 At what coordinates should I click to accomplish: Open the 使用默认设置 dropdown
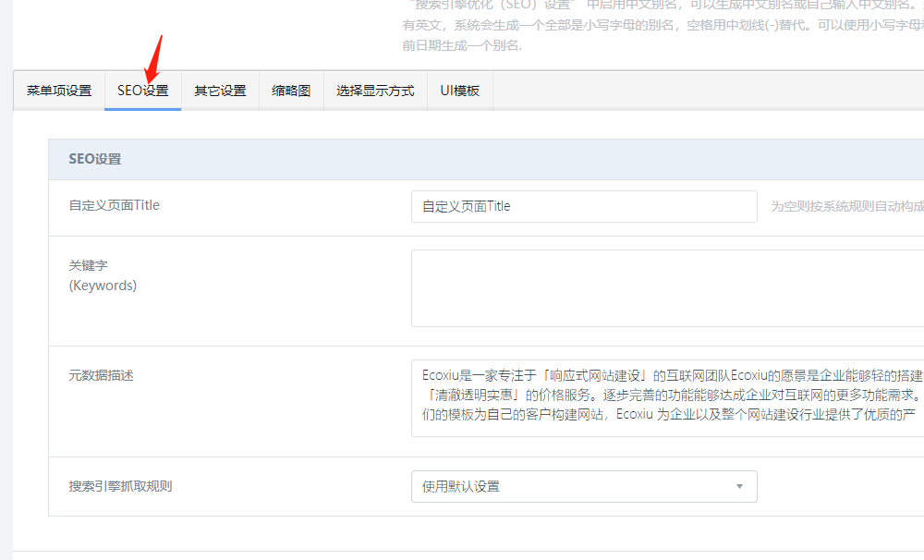[573, 486]
